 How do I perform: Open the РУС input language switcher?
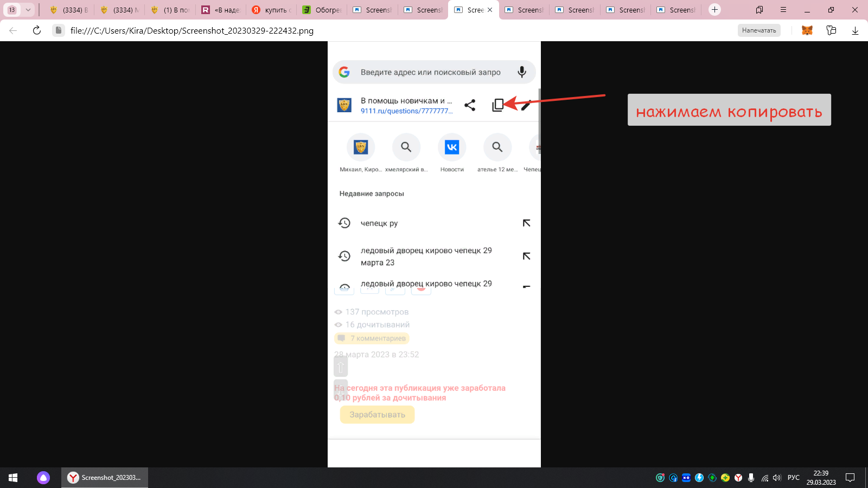(794, 478)
